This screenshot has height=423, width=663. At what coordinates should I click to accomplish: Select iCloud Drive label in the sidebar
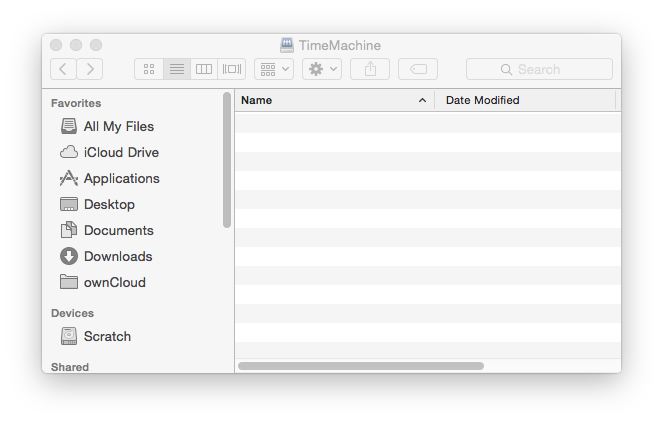tap(121, 152)
